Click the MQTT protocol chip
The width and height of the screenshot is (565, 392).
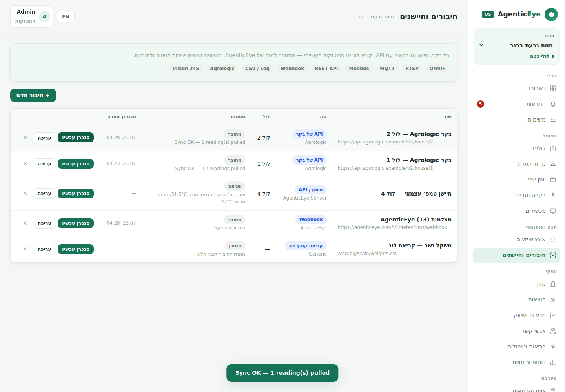(x=387, y=69)
